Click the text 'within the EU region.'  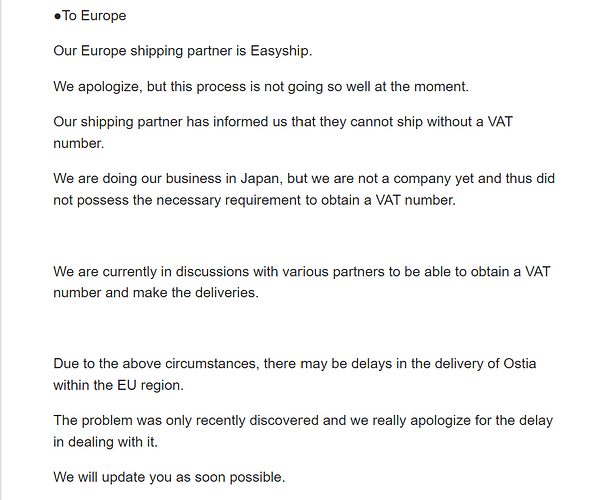[119, 385]
